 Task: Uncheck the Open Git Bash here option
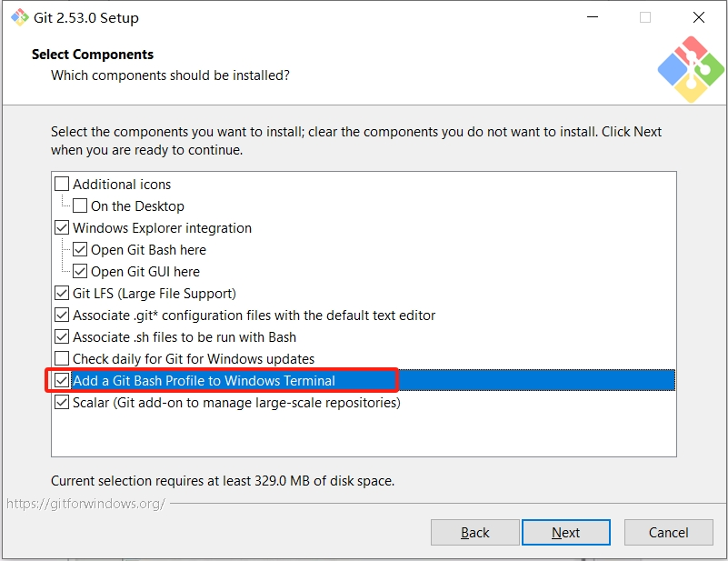78,249
